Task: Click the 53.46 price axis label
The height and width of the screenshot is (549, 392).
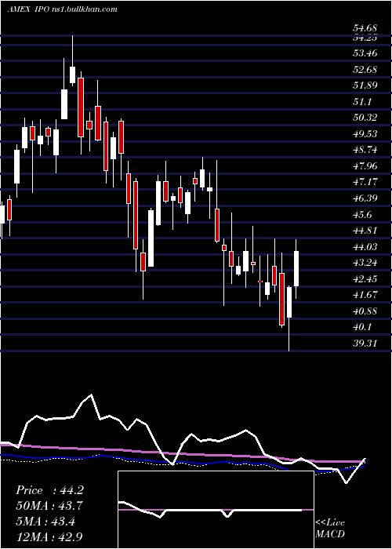Action: (365, 53)
